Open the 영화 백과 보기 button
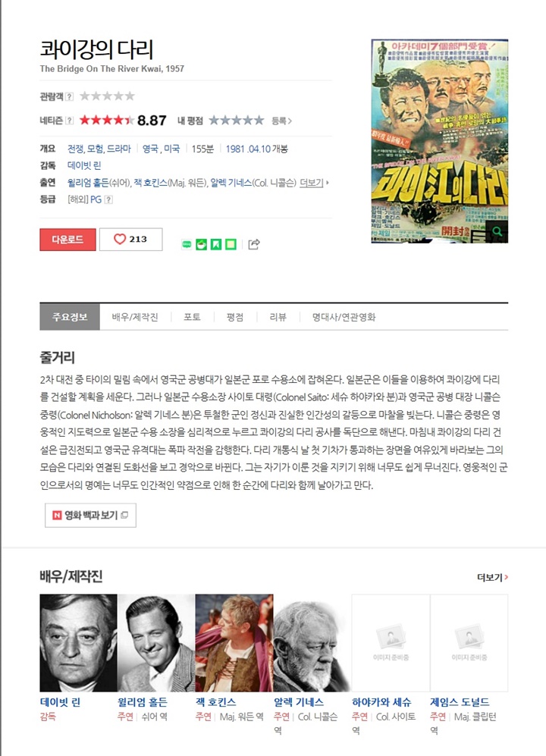This screenshot has width=546, height=756. (91, 516)
